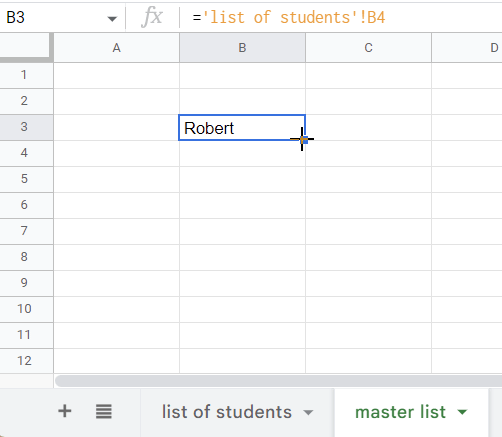This screenshot has width=502, height=437.
Task: Click the fx function icon
Action: [x=152, y=17]
